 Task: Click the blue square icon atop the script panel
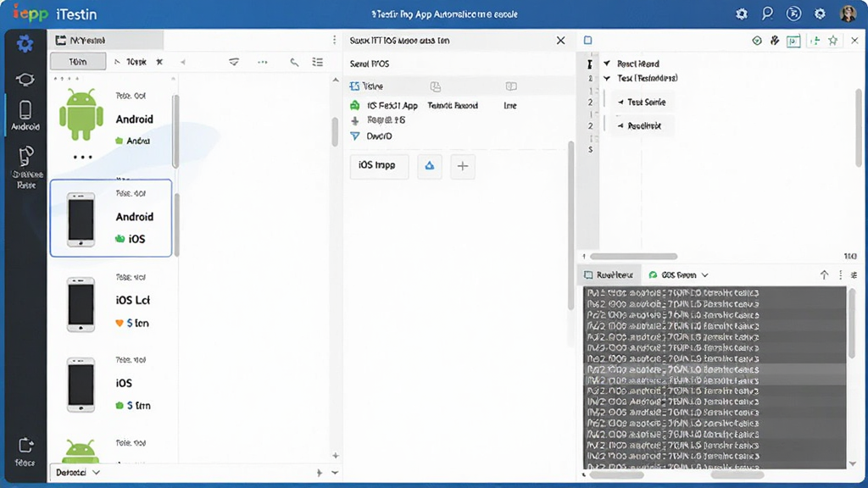(x=588, y=41)
